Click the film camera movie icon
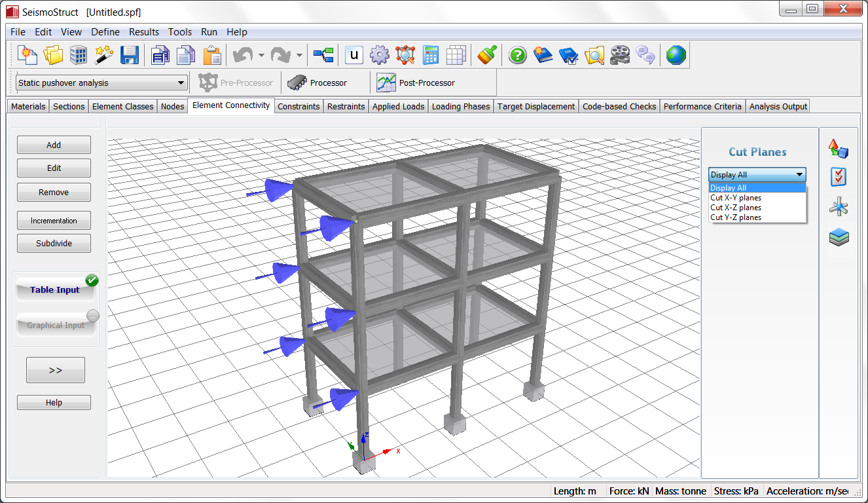Viewport: 868px width, 503px height. [x=619, y=56]
